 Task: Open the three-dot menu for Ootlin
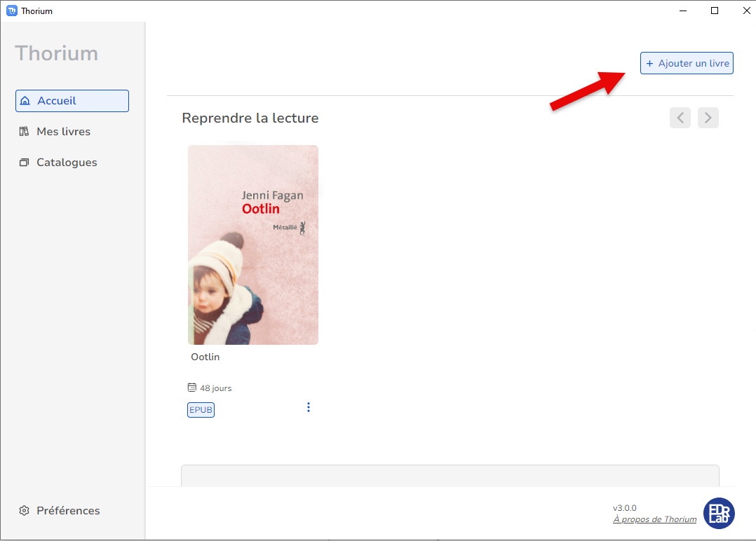click(x=308, y=407)
